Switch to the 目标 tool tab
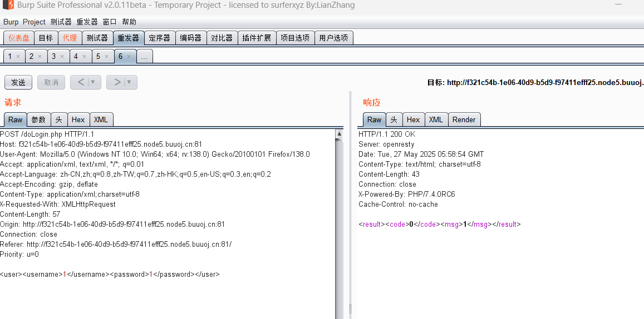This screenshot has width=644, height=319. click(x=46, y=38)
